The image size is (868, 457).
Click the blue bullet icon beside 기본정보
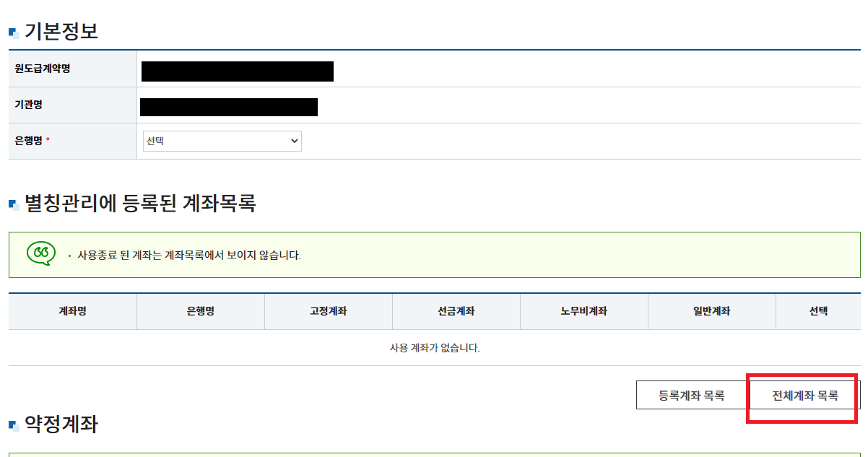pos(13,32)
